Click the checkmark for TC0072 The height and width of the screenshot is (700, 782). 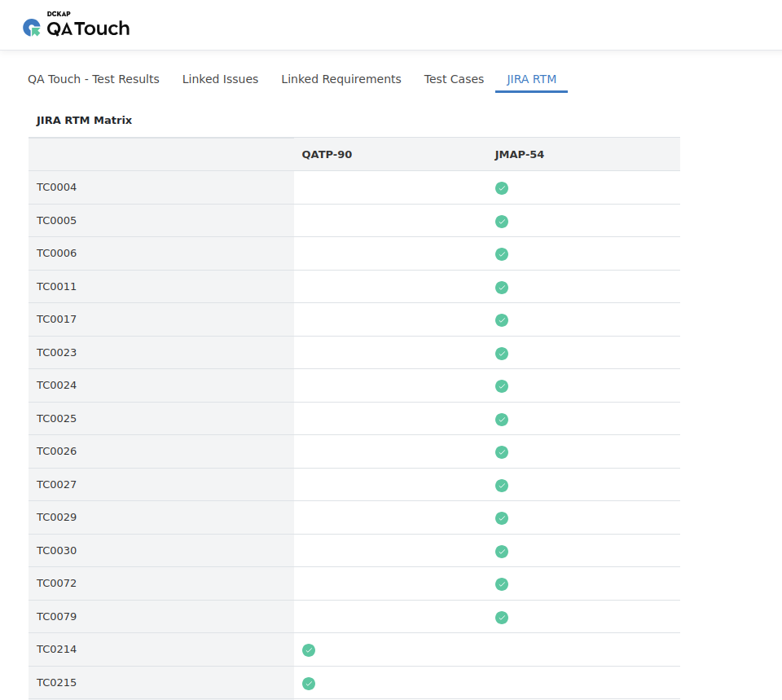[501, 583]
